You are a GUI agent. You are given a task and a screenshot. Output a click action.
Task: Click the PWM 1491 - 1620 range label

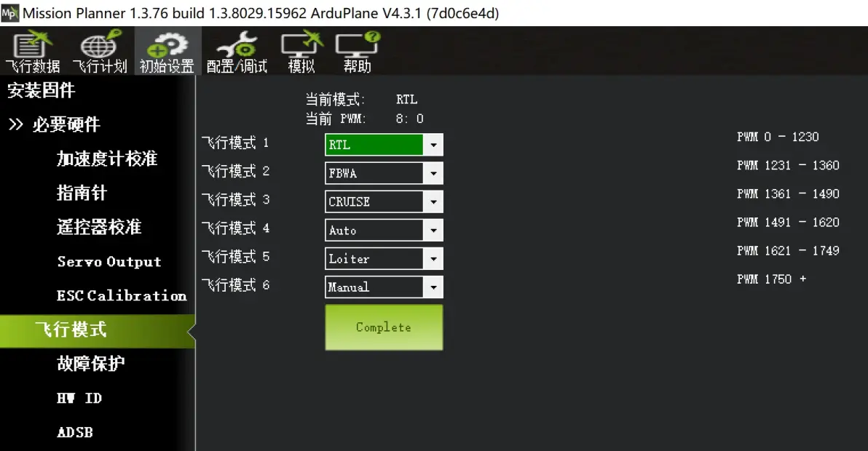point(789,222)
